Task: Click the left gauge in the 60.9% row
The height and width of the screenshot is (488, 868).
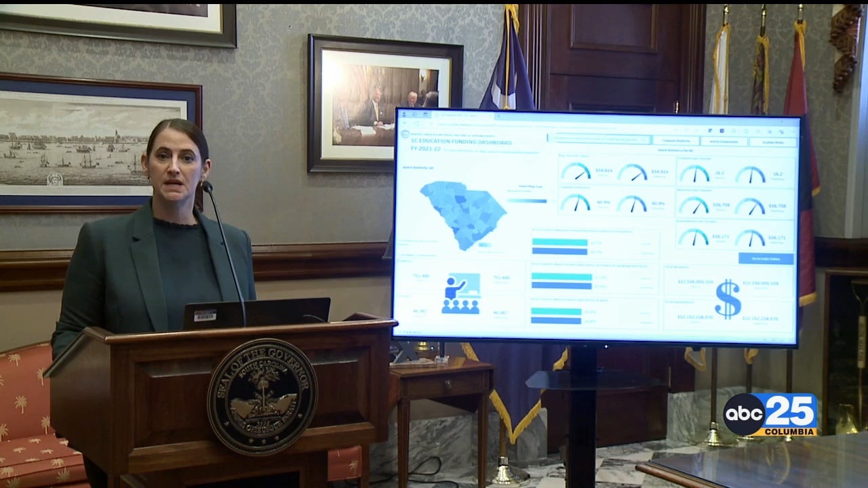Action: pyautogui.click(x=575, y=203)
